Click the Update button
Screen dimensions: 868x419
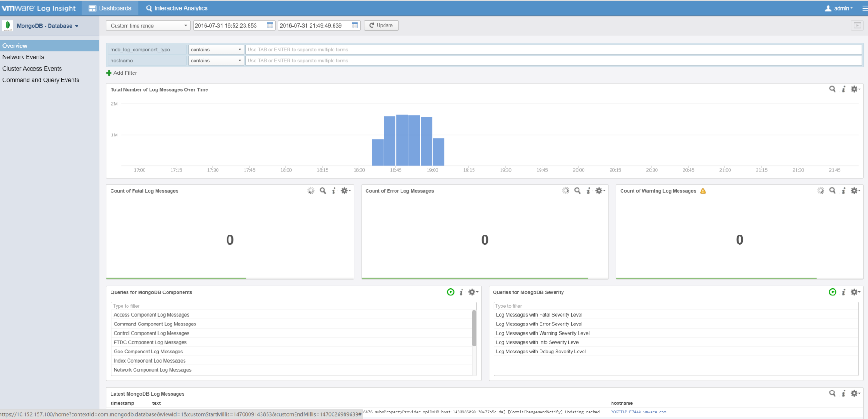[x=381, y=26]
